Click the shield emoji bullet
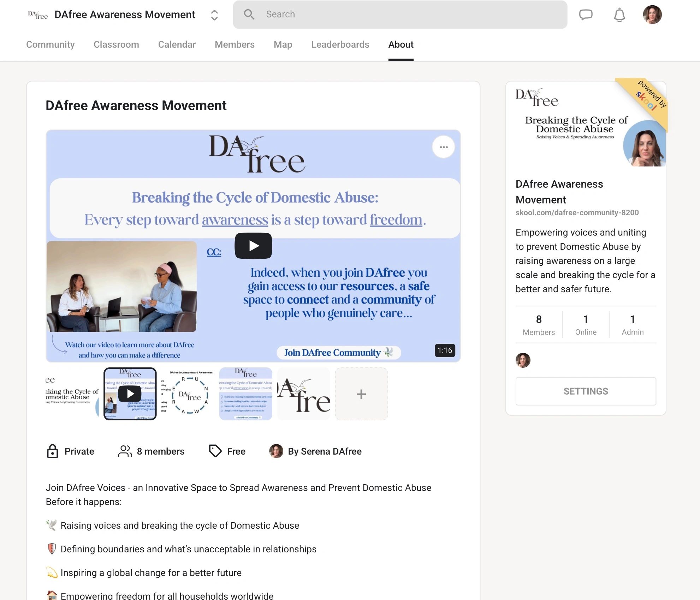Screen dimensions: 700x600 [x=52, y=549]
